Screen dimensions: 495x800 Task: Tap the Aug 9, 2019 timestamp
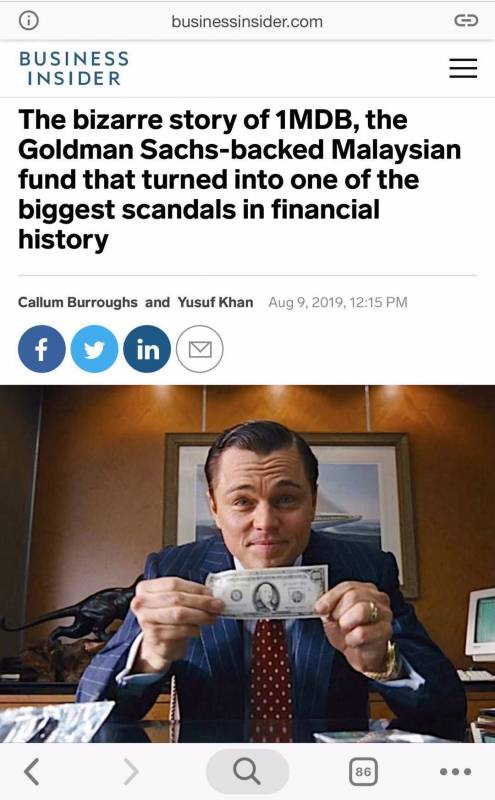point(338,302)
